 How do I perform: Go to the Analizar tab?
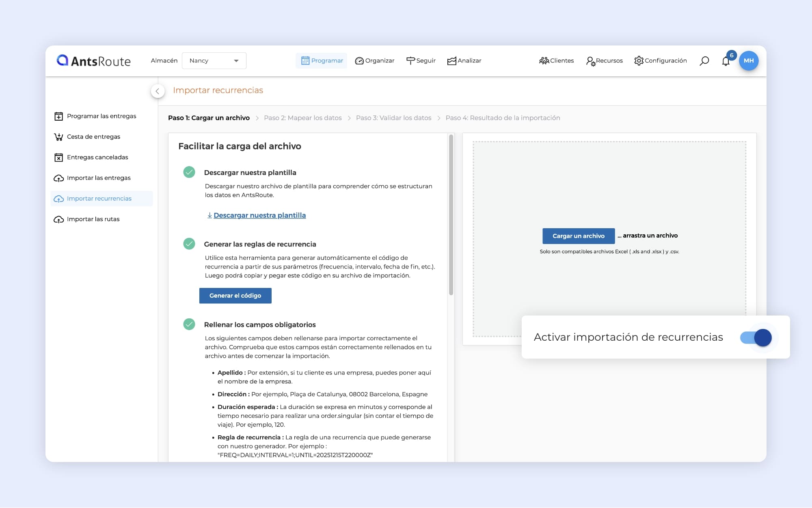click(464, 61)
